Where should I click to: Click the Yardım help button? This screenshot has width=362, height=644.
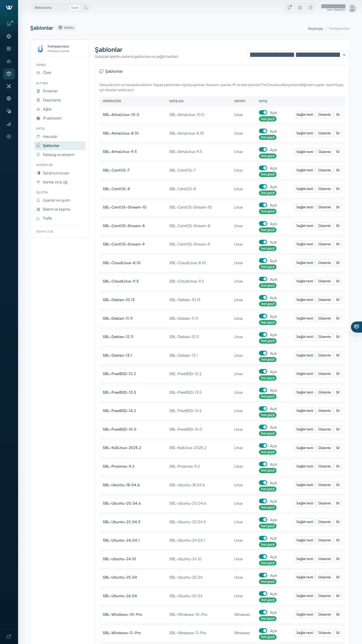(x=66, y=28)
